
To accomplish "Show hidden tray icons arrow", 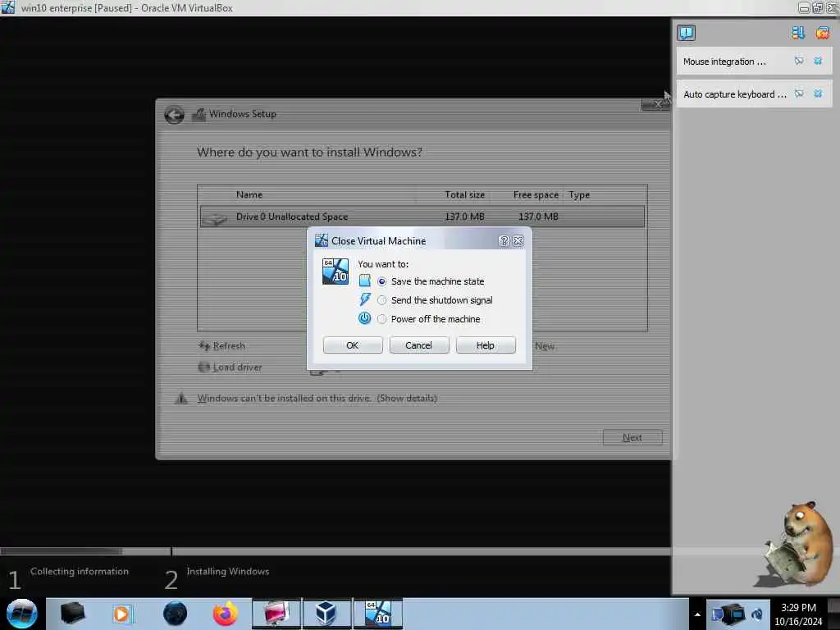I will coord(697,614).
